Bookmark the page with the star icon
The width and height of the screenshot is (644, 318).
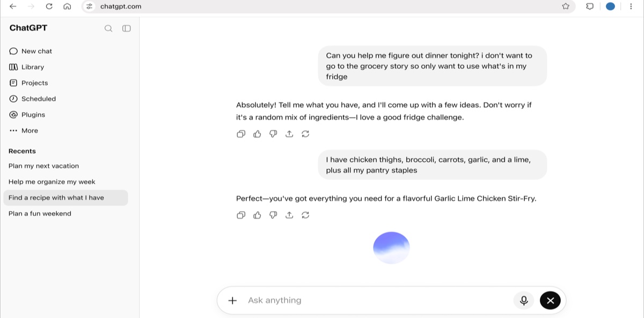click(566, 6)
